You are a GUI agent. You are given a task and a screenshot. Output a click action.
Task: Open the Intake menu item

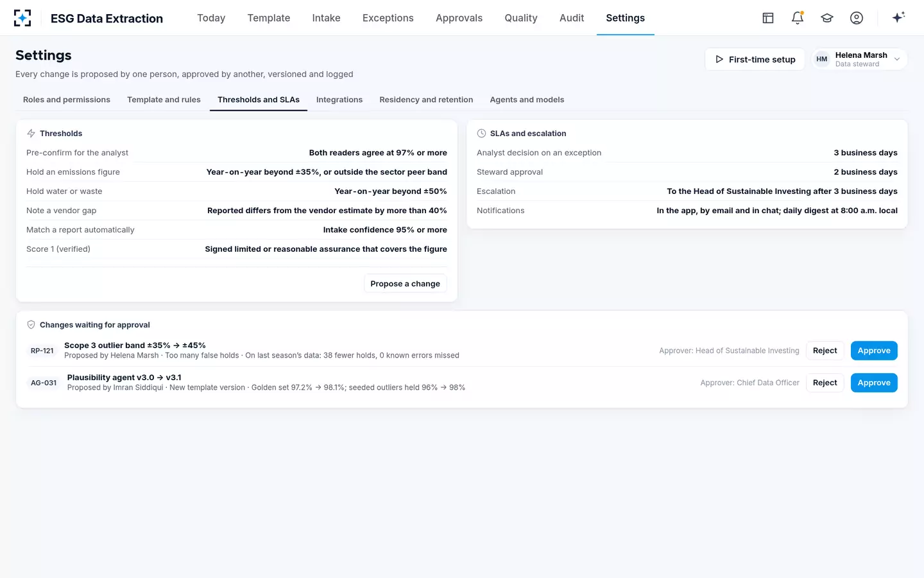click(326, 18)
